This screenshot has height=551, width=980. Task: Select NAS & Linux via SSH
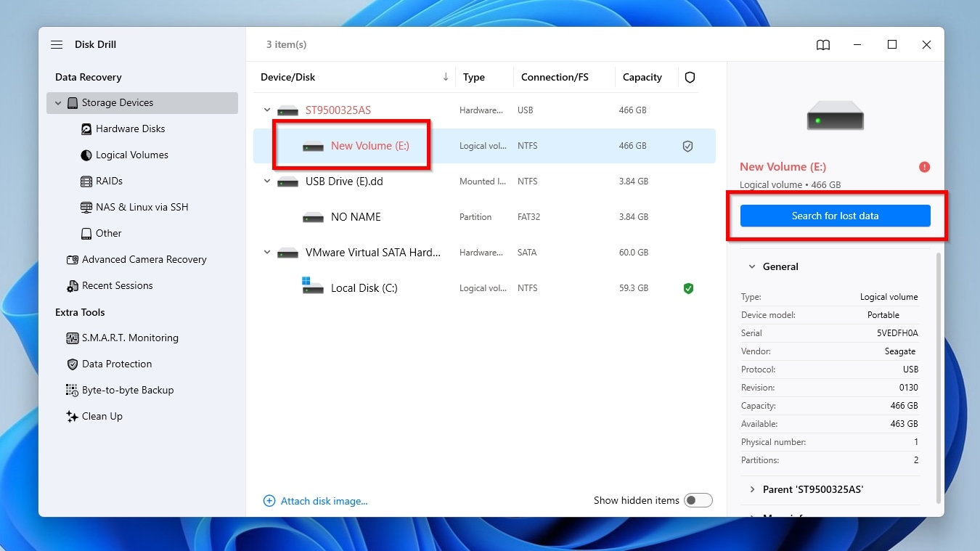[143, 207]
